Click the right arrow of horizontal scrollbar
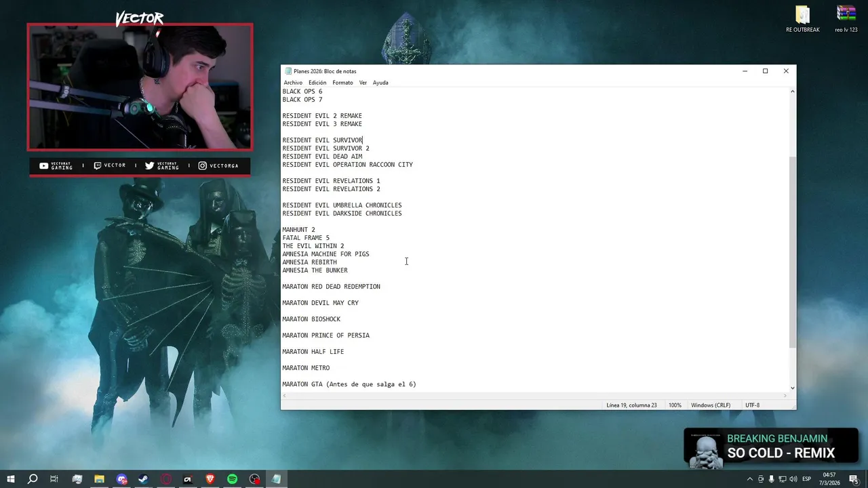 tap(785, 395)
